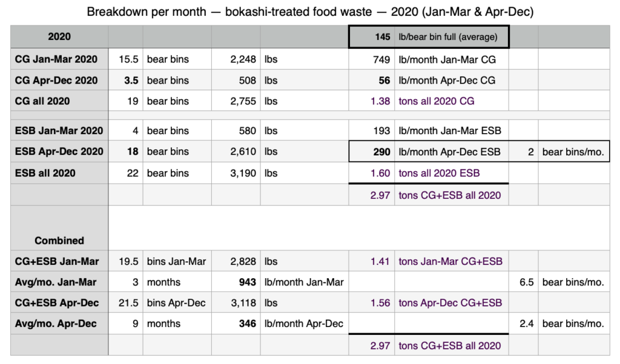Select the bold 290 lb/month ESB cell
The width and height of the screenshot is (620, 364).
pos(372,152)
